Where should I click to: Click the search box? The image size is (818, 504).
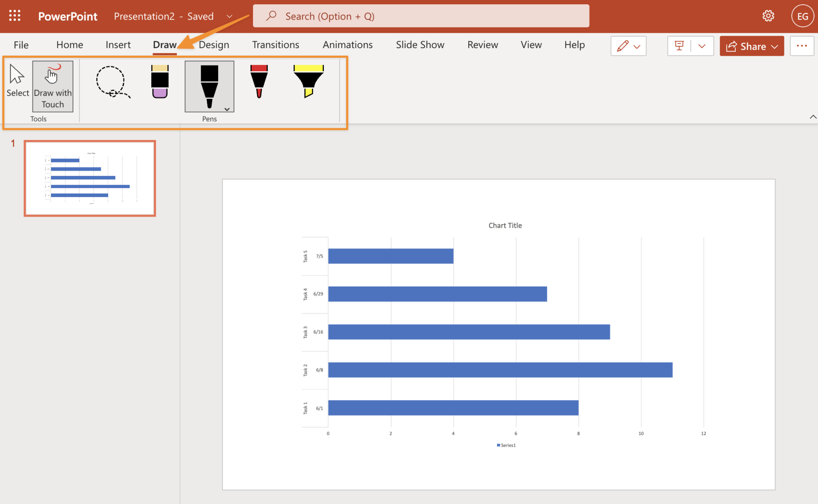click(421, 16)
